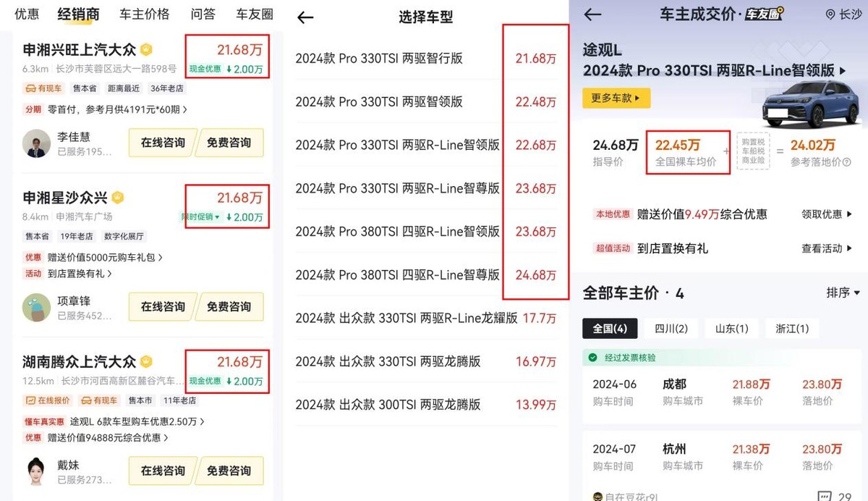Image resolution: width=868 pixels, height=501 pixels.
Task: Switch to 经销商 tab
Action: coord(79,14)
